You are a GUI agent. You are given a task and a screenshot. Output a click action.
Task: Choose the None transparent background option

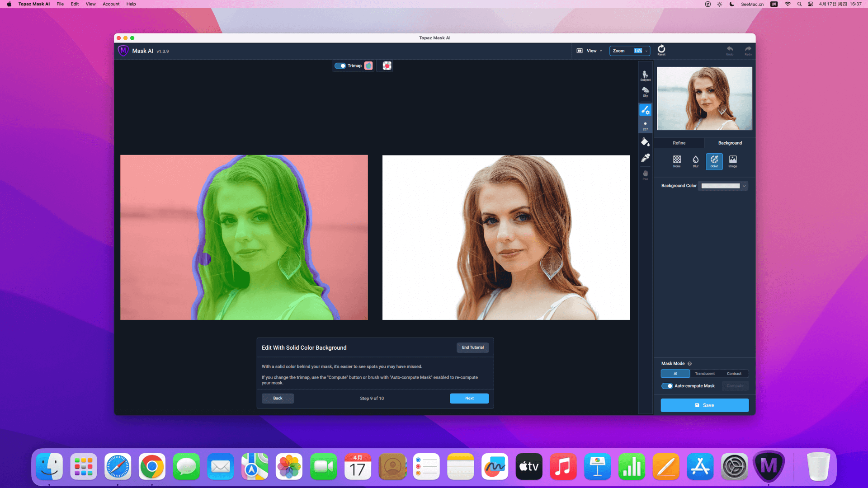click(x=677, y=161)
